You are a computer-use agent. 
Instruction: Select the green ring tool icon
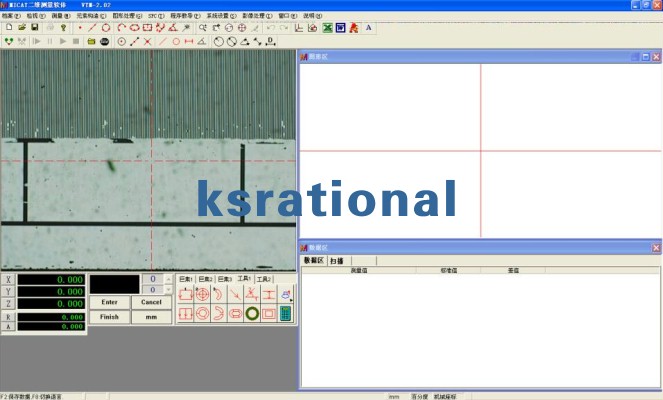point(252,313)
